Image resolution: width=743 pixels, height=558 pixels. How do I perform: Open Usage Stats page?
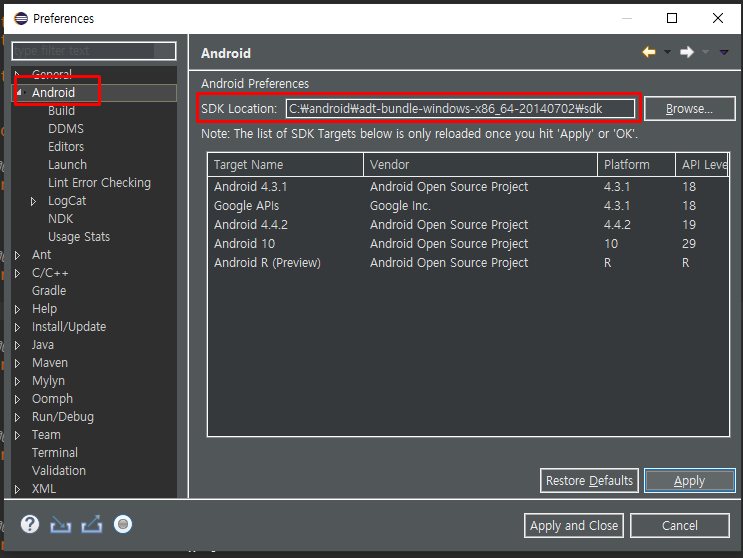tap(79, 236)
